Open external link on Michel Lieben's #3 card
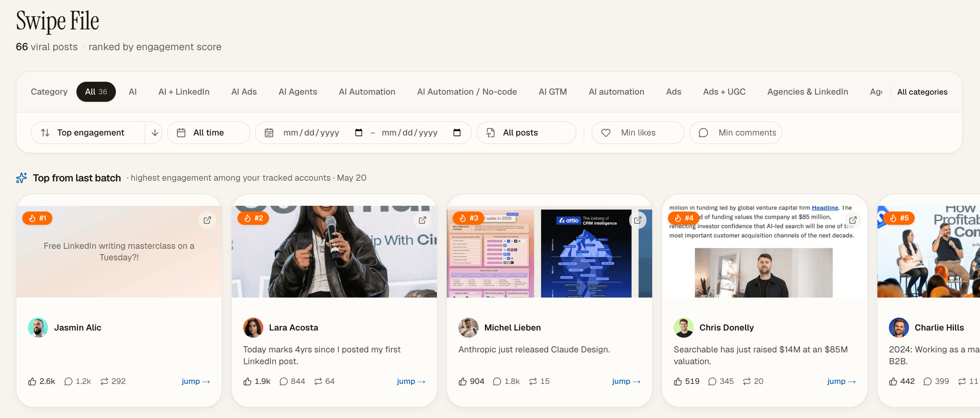 coord(637,220)
